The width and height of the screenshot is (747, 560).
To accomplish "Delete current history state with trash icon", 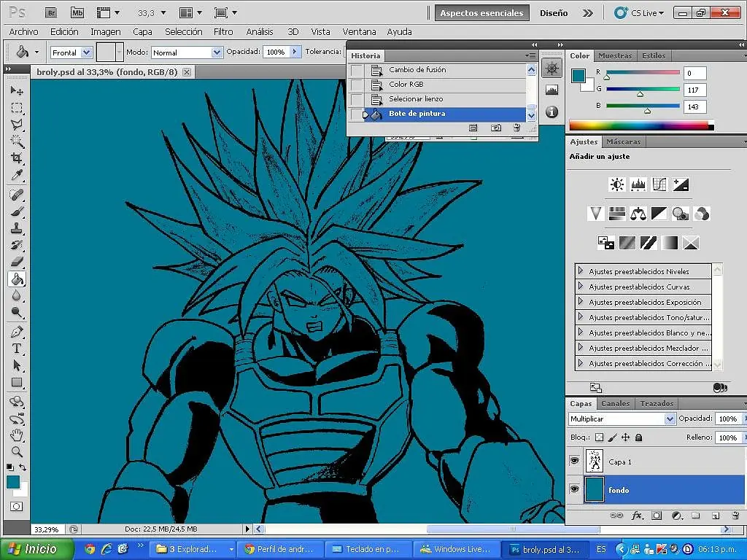I will point(517,128).
